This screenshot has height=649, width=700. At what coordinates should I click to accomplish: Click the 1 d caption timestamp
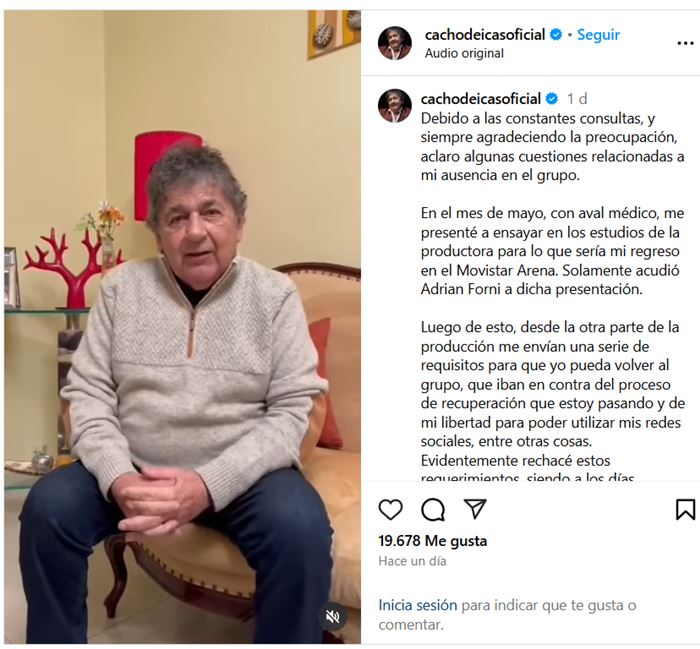pos(577,99)
